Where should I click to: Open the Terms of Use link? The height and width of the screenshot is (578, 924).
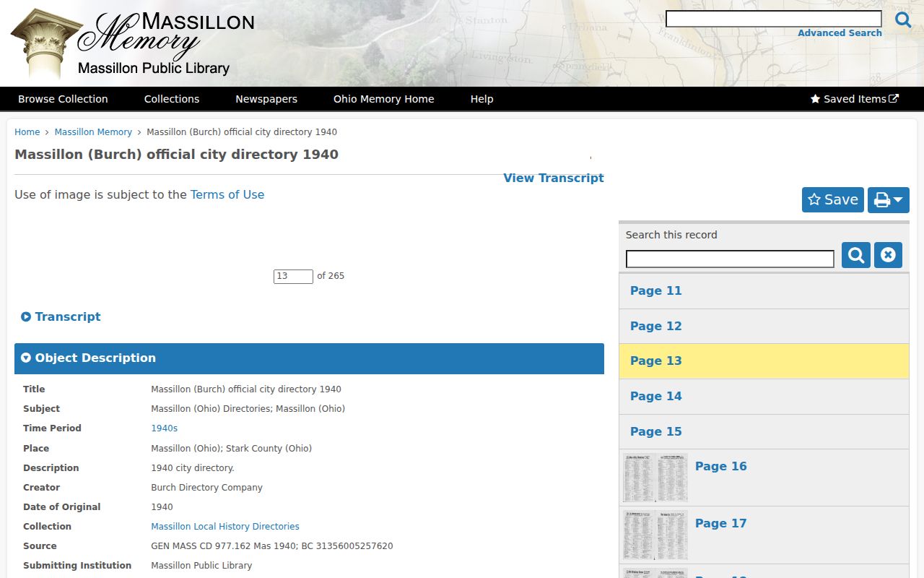tap(227, 194)
